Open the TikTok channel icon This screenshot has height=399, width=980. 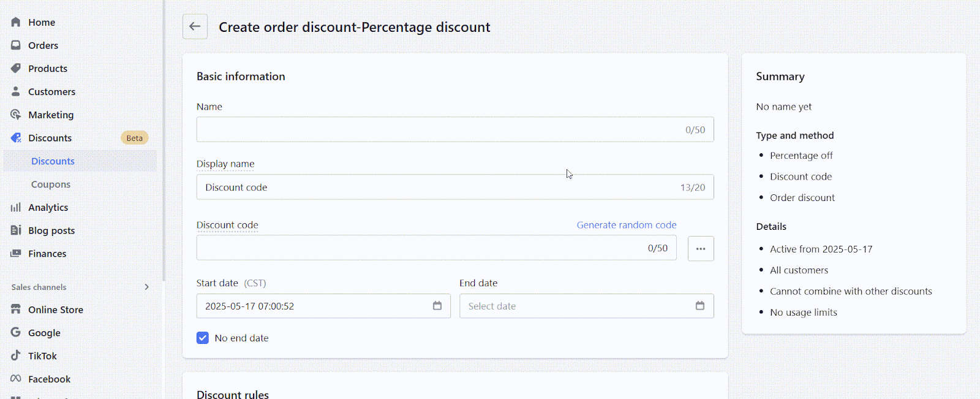point(16,355)
